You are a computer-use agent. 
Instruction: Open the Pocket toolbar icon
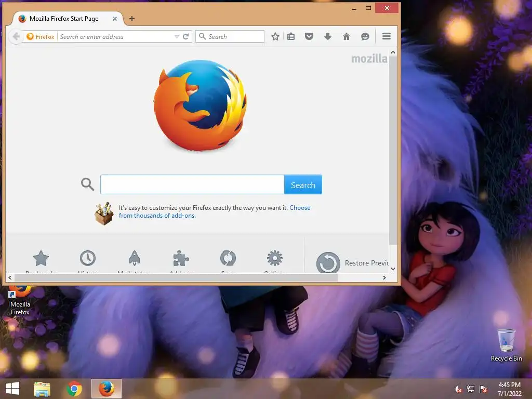[x=309, y=36]
